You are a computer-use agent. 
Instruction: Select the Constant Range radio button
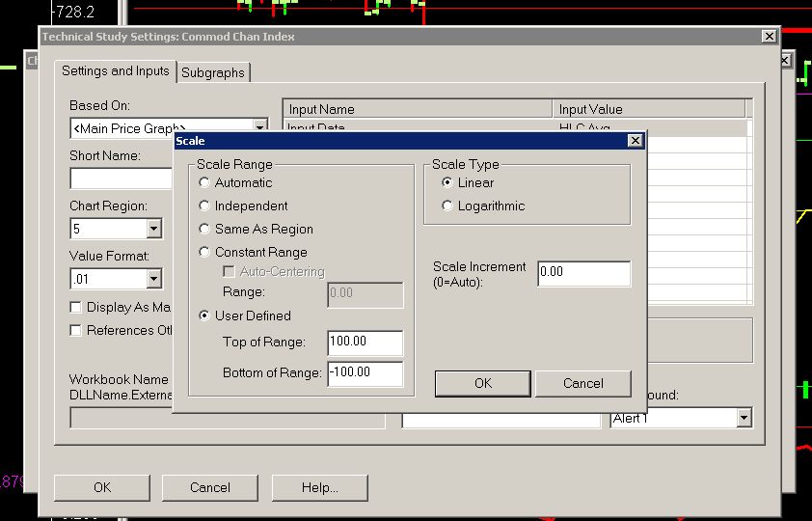click(203, 252)
